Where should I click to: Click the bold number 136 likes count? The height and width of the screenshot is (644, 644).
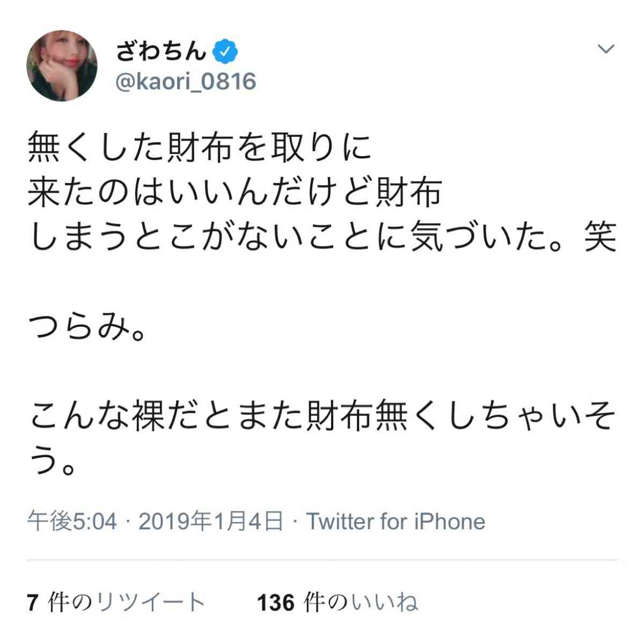click(x=276, y=603)
